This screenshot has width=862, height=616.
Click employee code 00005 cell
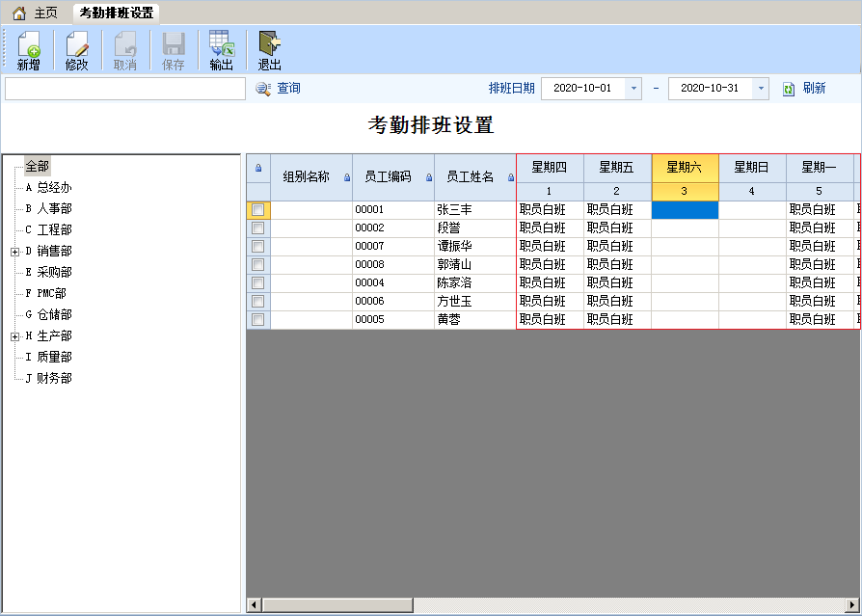coord(393,319)
